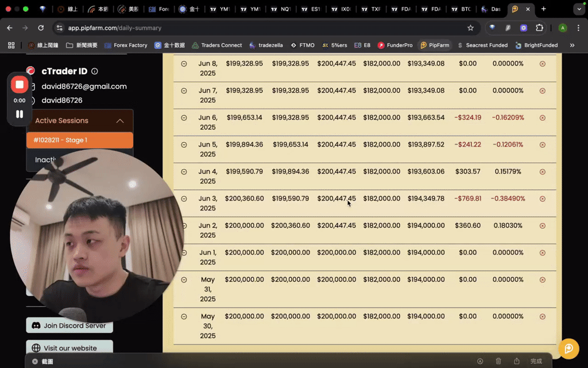Open 5%ers bookmark
The image size is (588, 368).
pyautogui.click(x=335, y=45)
